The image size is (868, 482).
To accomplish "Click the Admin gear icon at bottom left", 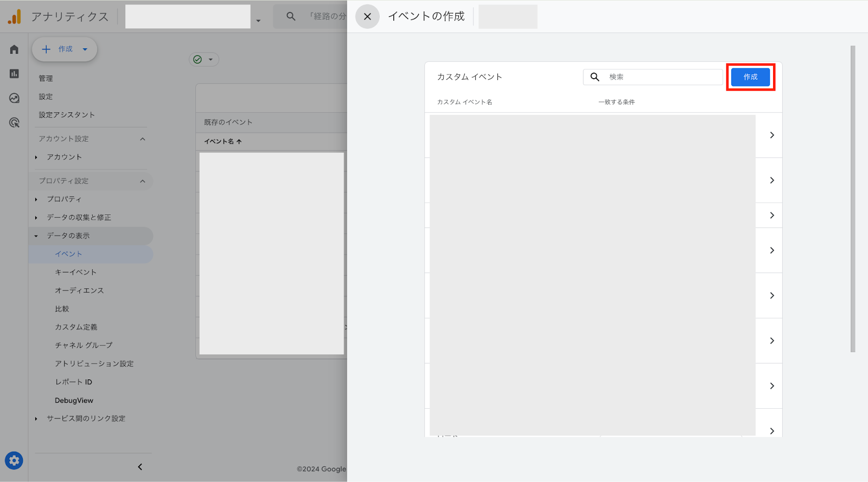I will [14, 461].
